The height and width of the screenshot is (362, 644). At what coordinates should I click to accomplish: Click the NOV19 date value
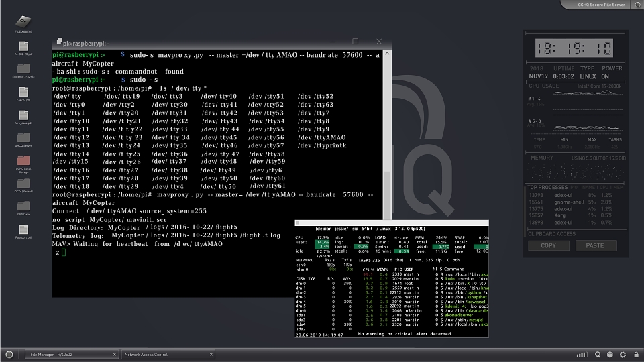coord(539,76)
